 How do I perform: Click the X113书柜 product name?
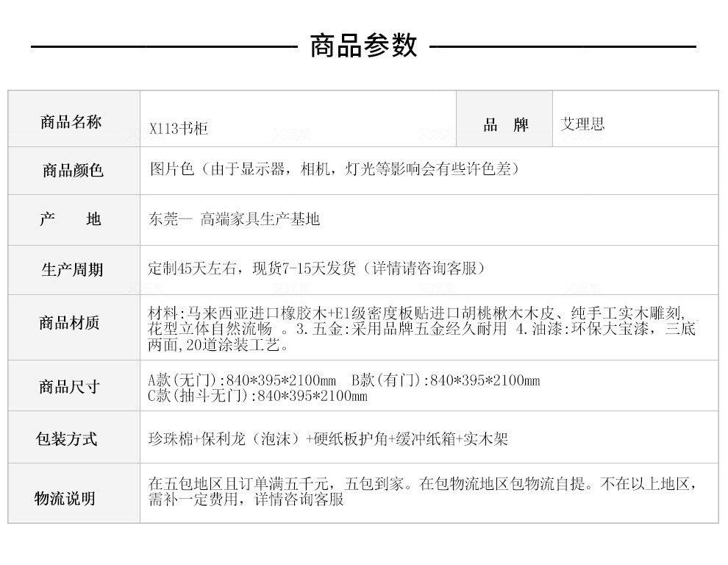point(178,128)
